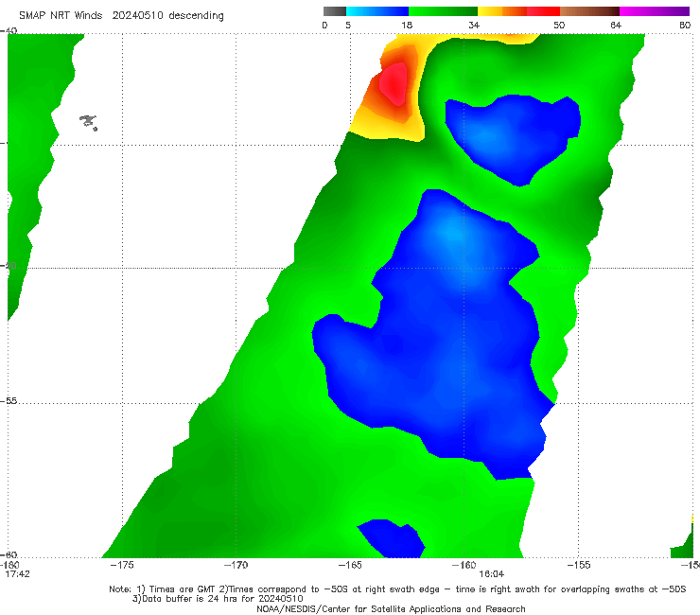This screenshot has width=700, height=615.
Task: Click the yellow-orange segment of the color bar
Action: coord(502,11)
